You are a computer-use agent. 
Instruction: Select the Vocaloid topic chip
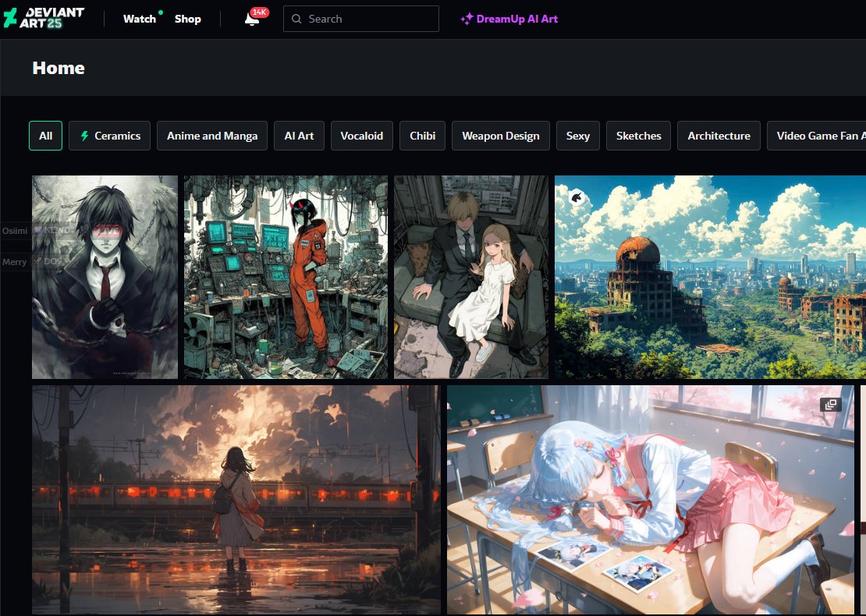tap(362, 136)
